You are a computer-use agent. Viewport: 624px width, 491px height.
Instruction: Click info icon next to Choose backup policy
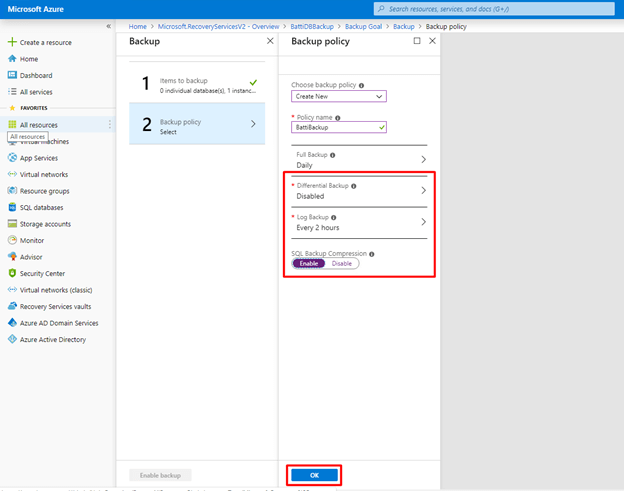(361, 85)
